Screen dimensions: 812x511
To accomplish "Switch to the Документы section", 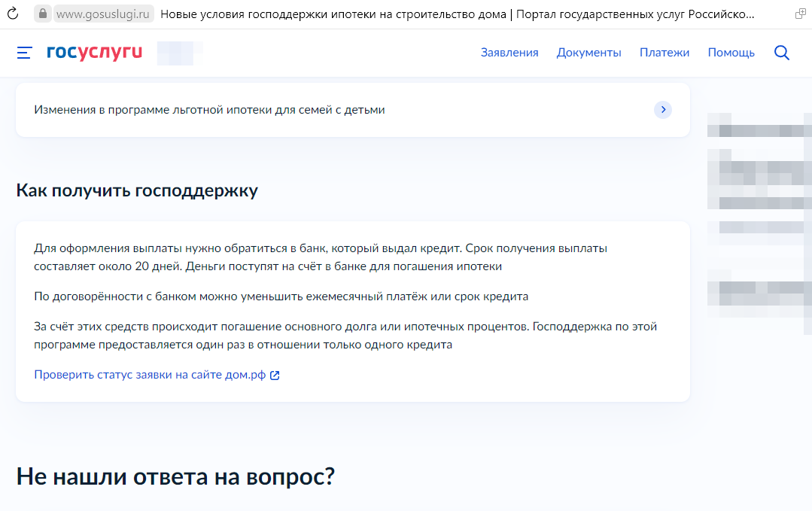I will click(588, 52).
